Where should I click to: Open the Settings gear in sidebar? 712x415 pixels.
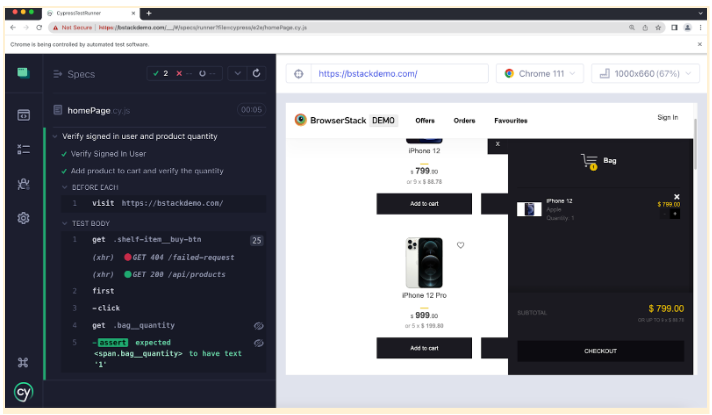(24, 218)
